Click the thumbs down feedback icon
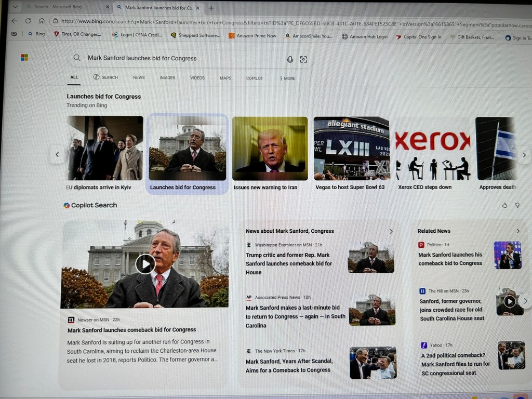 (517, 205)
